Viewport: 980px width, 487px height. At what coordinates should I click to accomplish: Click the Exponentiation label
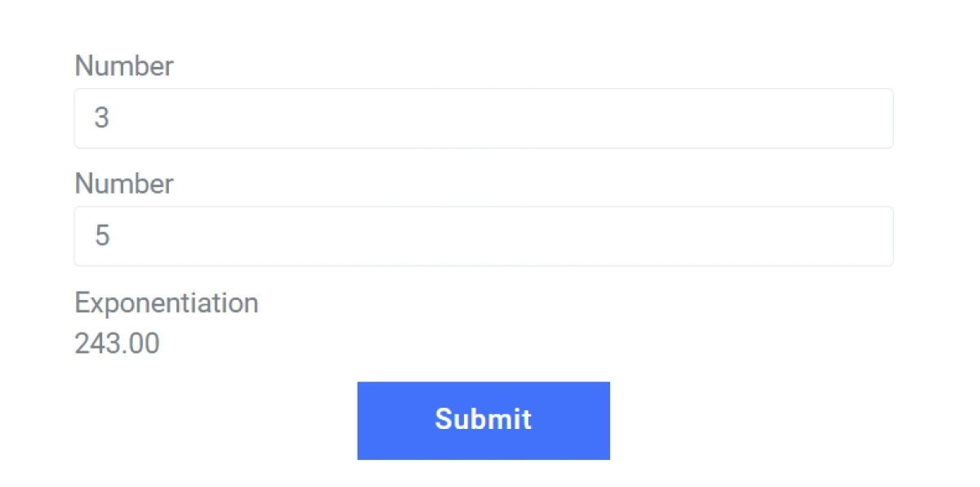pyautogui.click(x=167, y=303)
